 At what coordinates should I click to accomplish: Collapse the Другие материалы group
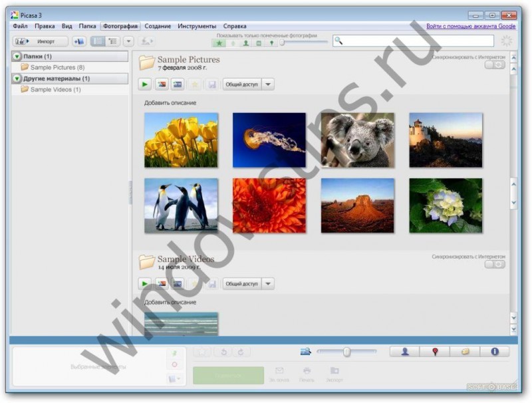pyautogui.click(x=17, y=78)
